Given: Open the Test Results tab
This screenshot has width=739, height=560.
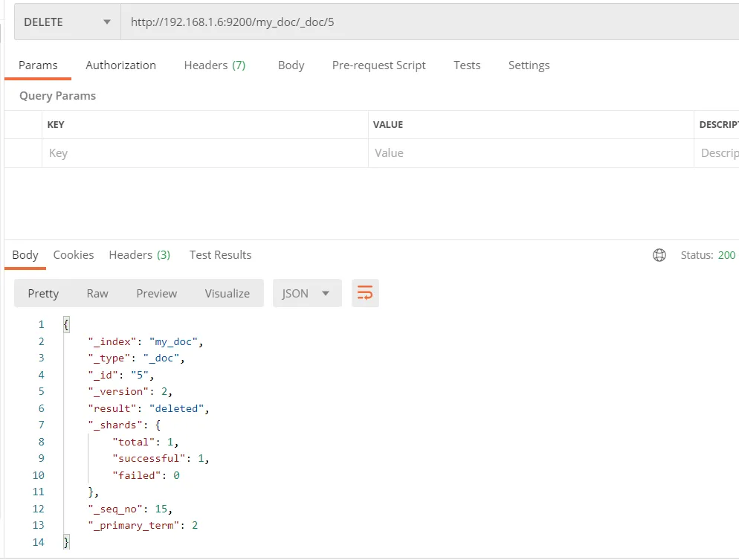Looking at the screenshot, I should click(x=220, y=255).
